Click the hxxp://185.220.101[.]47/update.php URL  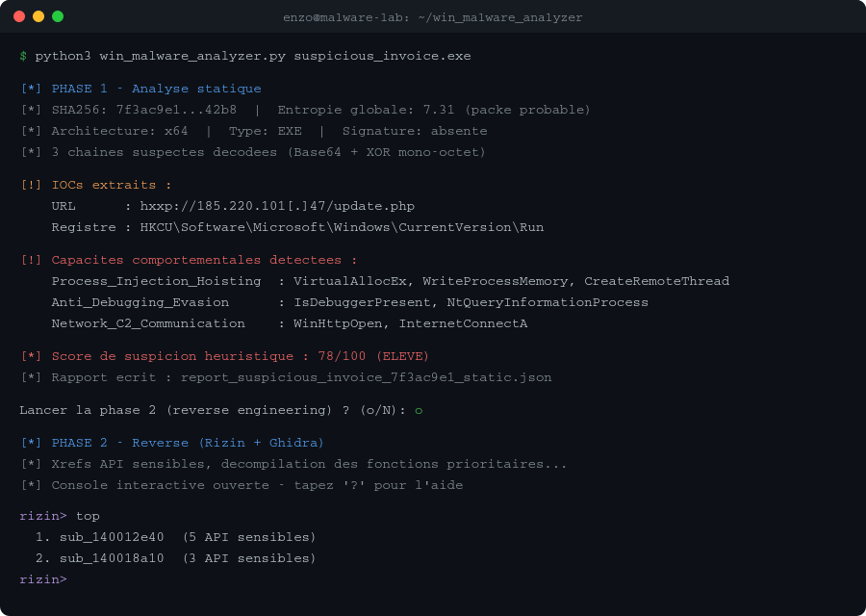click(x=277, y=206)
